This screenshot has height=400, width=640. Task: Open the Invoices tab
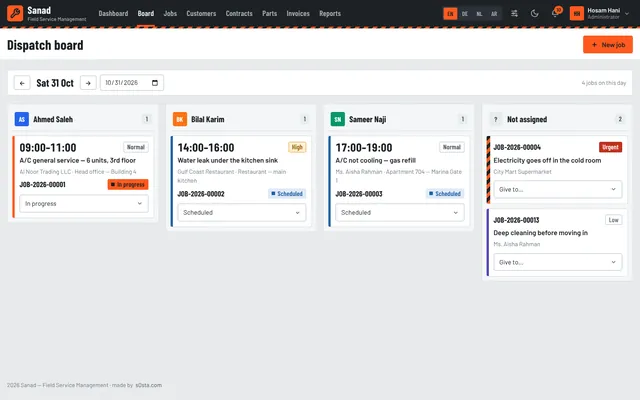[x=298, y=13]
